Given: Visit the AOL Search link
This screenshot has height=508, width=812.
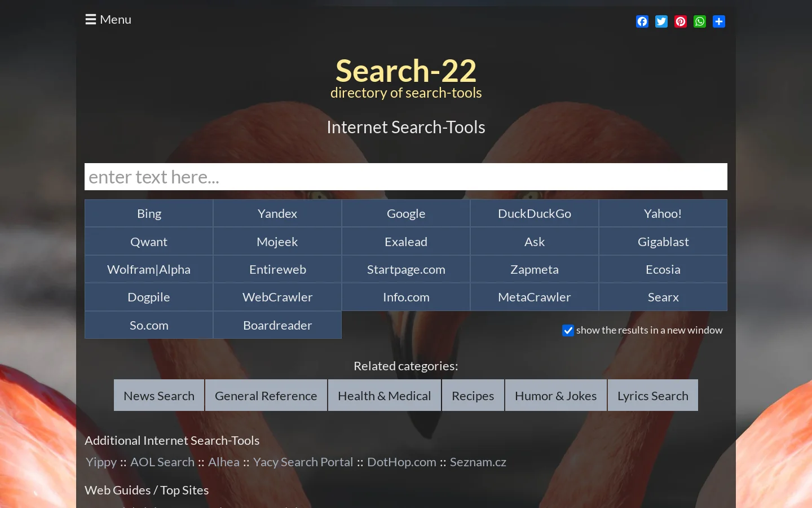Looking at the screenshot, I should (162, 462).
